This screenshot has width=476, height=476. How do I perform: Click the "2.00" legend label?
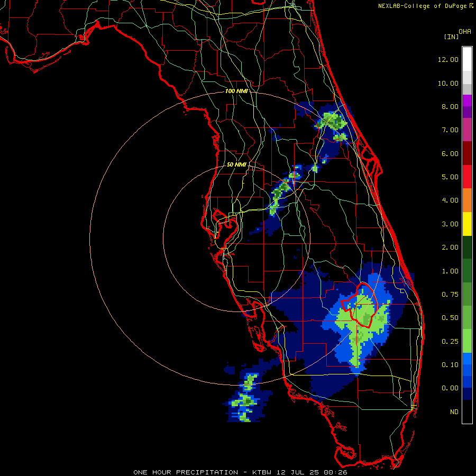pyautogui.click(x=450, y=248)
